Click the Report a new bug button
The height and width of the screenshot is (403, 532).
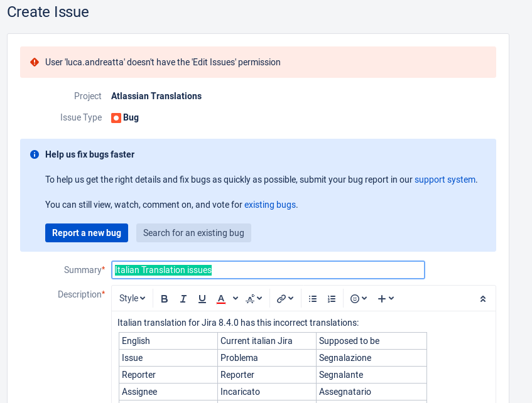pyautogui.click(x=87, y=233)
